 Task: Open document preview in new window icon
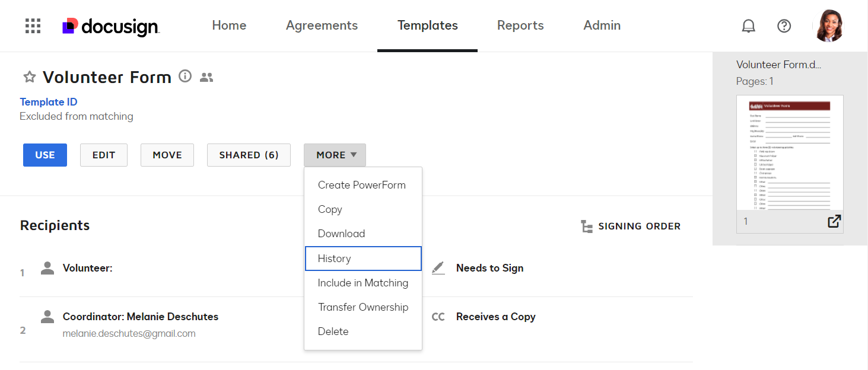pyautogui.click(x=834, y=222)
